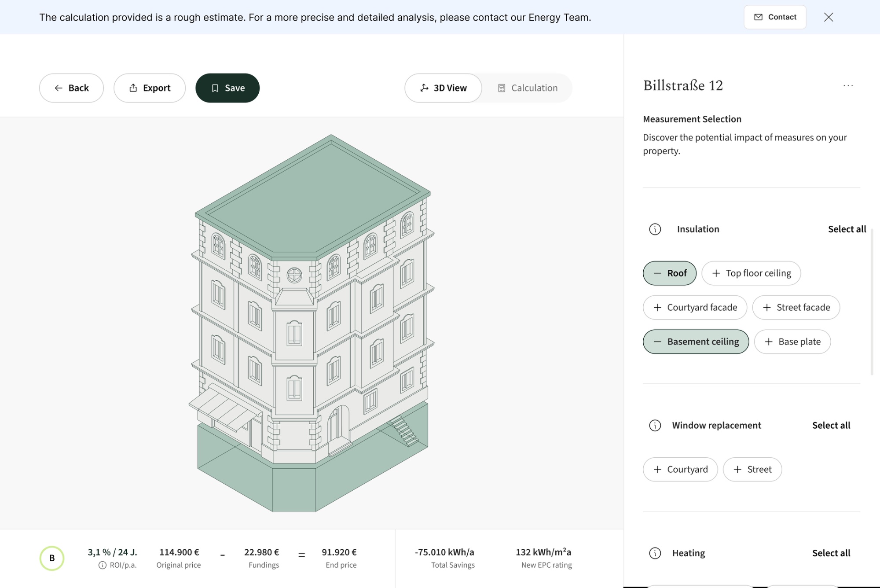
Task: Click the -75.010 kWh/a Total Savings value
Action: tap(444, 552)
